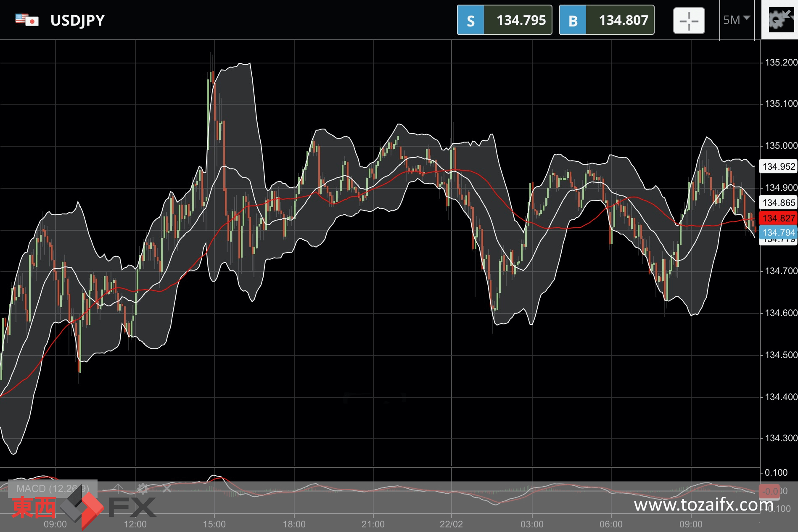This screenshot has width=798, height=532.
Task: Click the USDJPY currency flag icon
Action: point(27,20)
